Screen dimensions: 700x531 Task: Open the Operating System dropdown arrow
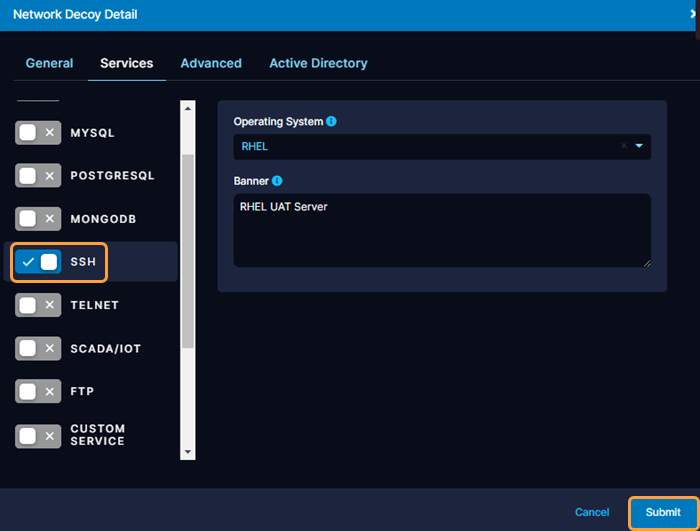click(639, 146)
